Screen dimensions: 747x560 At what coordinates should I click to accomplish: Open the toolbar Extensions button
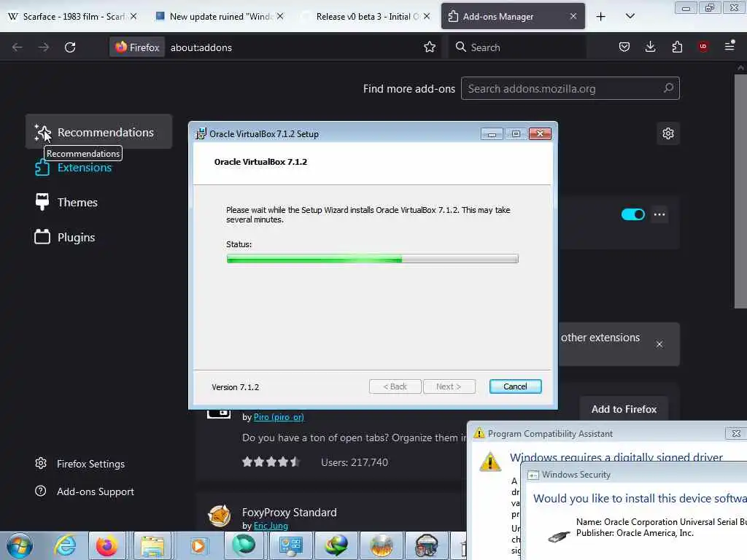click(677, 47)
